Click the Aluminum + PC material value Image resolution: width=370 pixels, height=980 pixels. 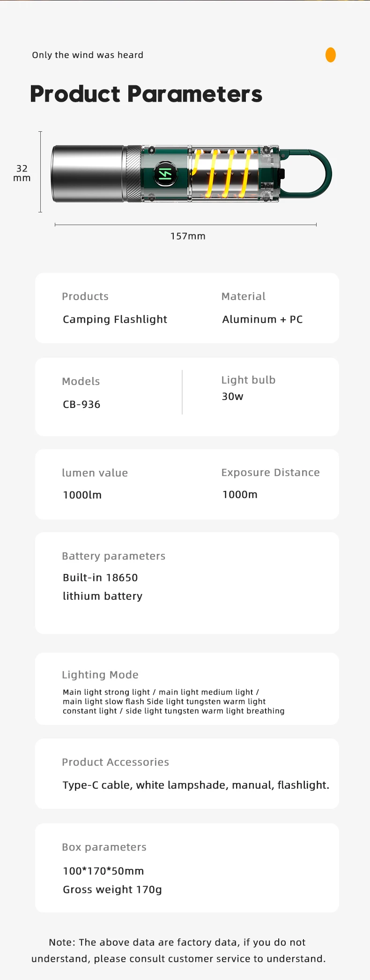pos(262,319)
